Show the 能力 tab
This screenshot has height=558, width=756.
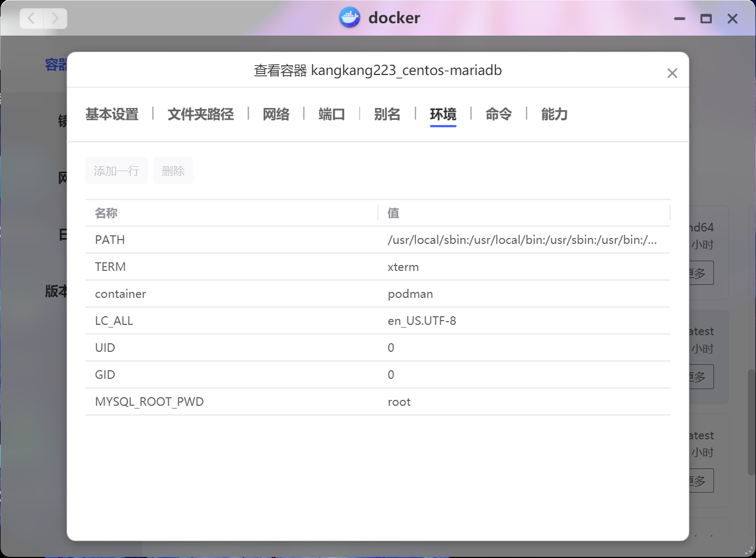click(x=554, y=114)
